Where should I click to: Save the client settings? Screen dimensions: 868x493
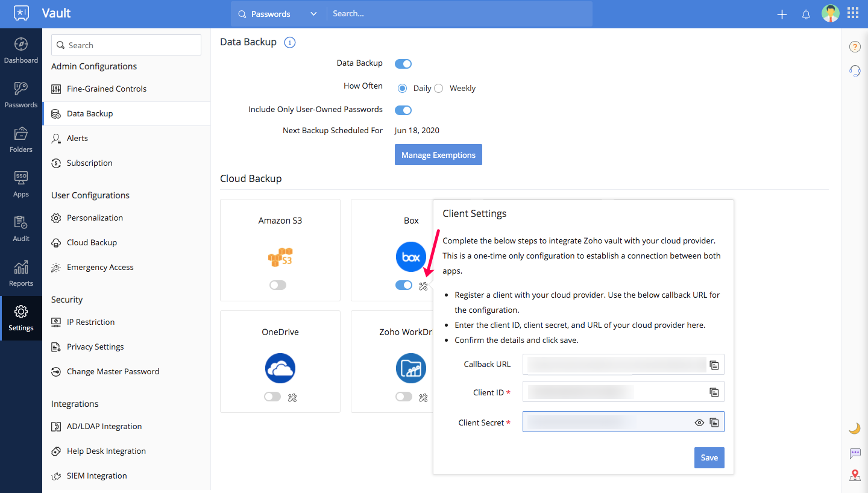coord(709,457)
